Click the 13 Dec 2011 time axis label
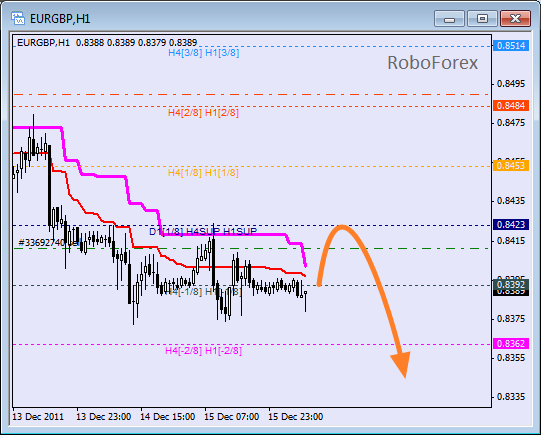The image size is (541, 435). (38, 417)
